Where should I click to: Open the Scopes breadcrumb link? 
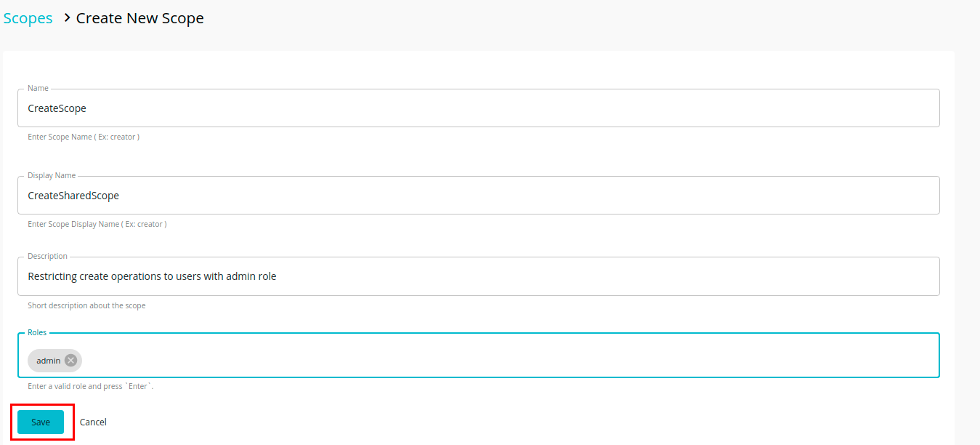pos(28,17)
